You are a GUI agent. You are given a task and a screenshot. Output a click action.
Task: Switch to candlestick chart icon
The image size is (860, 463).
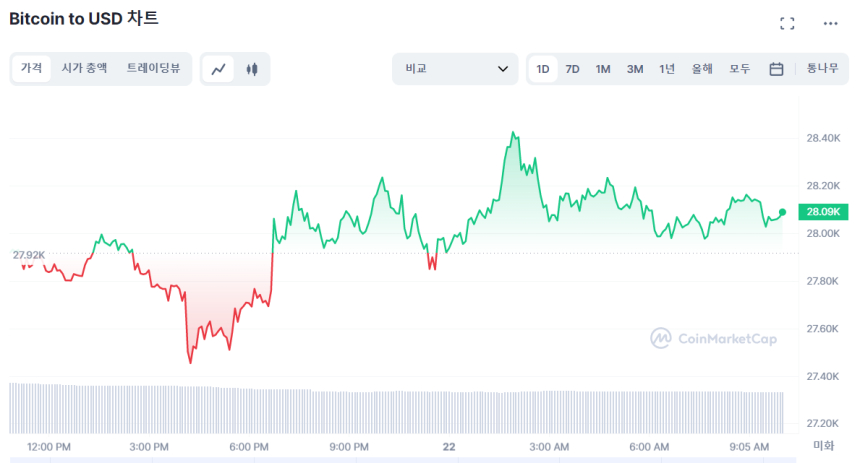click(251, 69)
